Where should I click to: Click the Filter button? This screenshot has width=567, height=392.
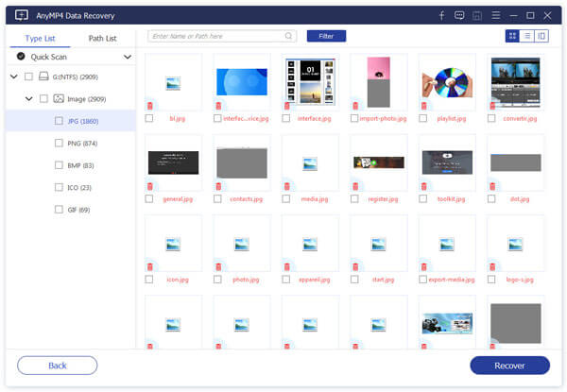pyautogui.click(x=326, y=36)
